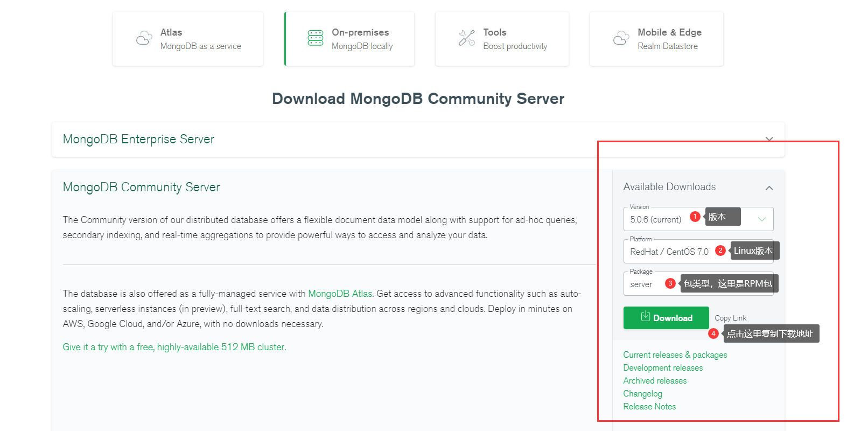Click the Copy Link text
The height and width of the screenshot is (431, 868).
click(731, 318)
